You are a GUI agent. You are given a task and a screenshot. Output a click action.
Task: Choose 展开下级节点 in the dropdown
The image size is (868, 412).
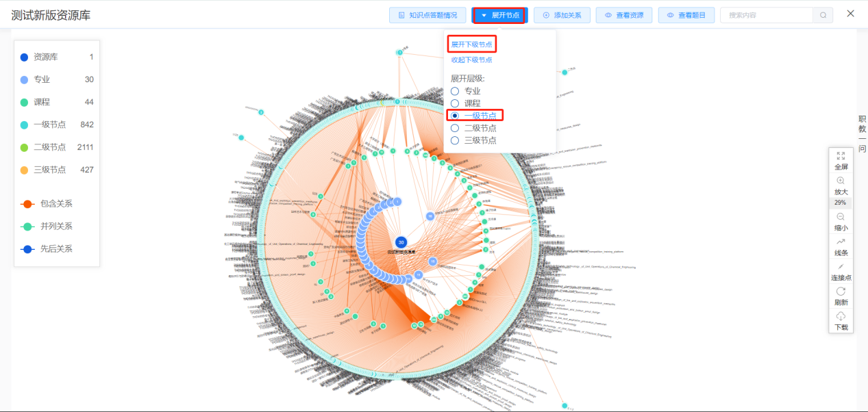tap(471, 44)
